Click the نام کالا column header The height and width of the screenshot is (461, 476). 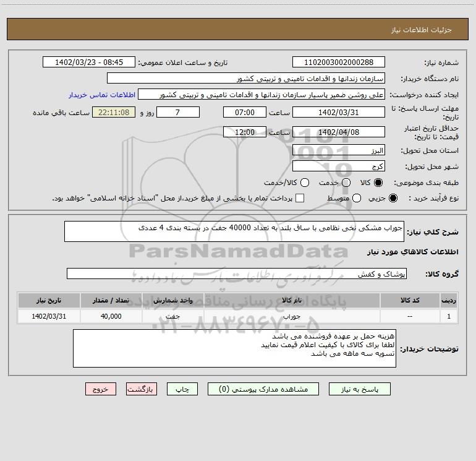click(x=292, y=300)
